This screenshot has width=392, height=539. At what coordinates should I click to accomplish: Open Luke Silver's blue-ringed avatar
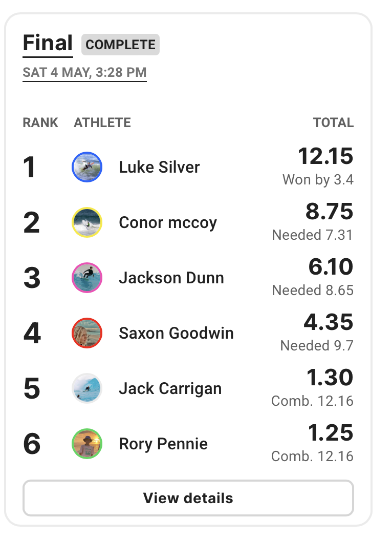[x=87, y=167]
